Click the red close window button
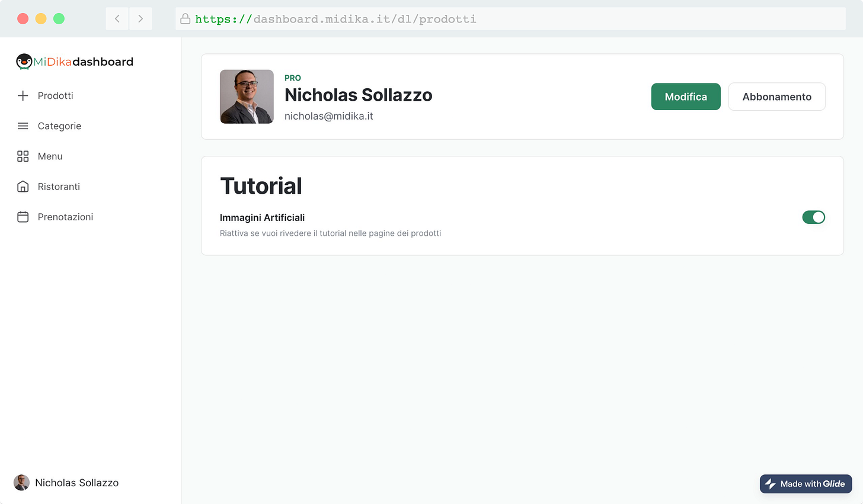 coord(23,18)
